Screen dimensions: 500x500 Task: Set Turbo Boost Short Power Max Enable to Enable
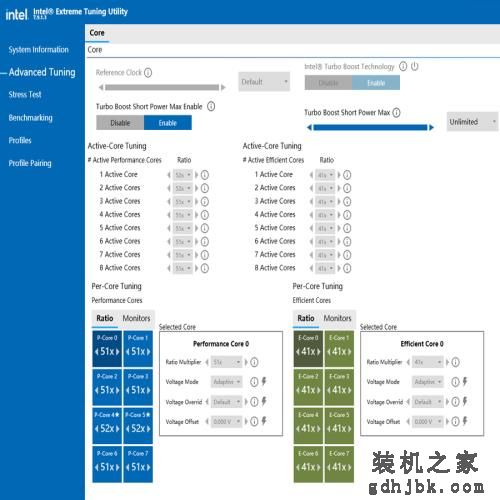(168, 123)
